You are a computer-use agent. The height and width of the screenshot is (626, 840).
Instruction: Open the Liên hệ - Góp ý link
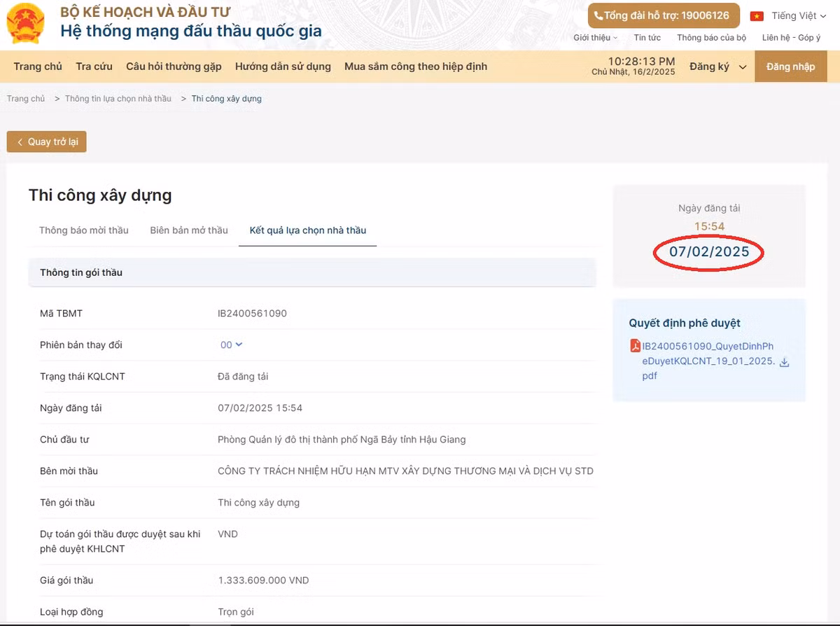pyautogui.click(x=790, y=38)
